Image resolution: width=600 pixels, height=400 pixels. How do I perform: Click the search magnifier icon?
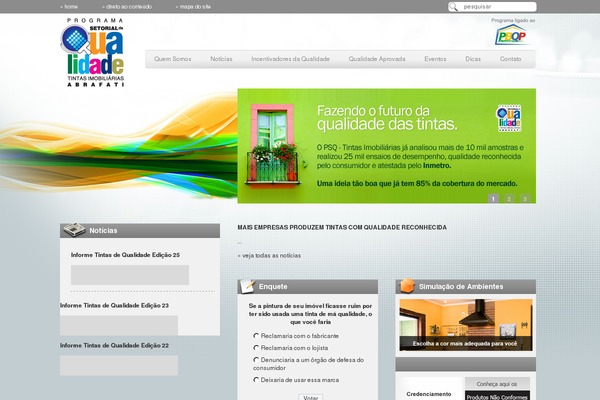(x=455, y=7)
